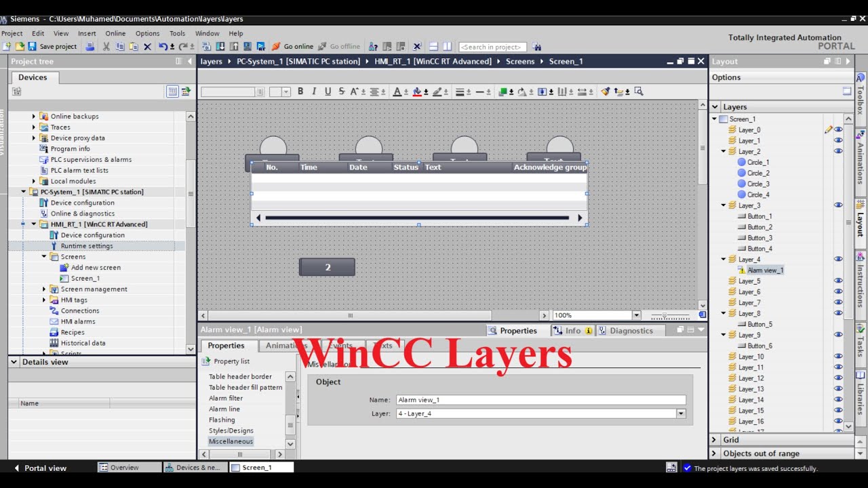Toggle visibility eye for Layer_0
Viewport: 868px width, 488px height.
(x=838, y=129)
